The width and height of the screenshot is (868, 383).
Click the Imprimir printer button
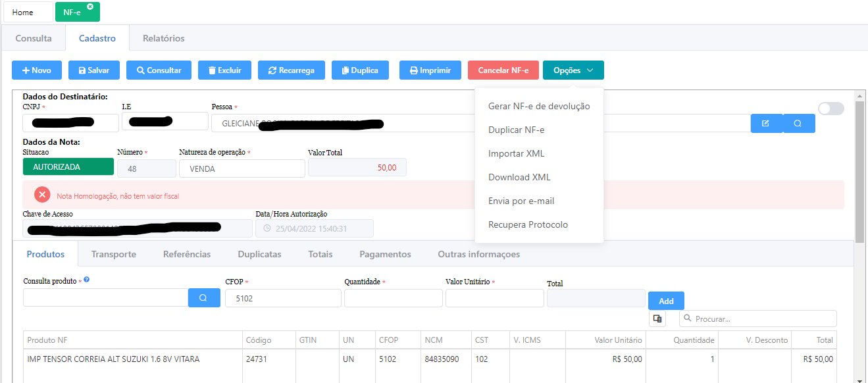tap(430, 70)
